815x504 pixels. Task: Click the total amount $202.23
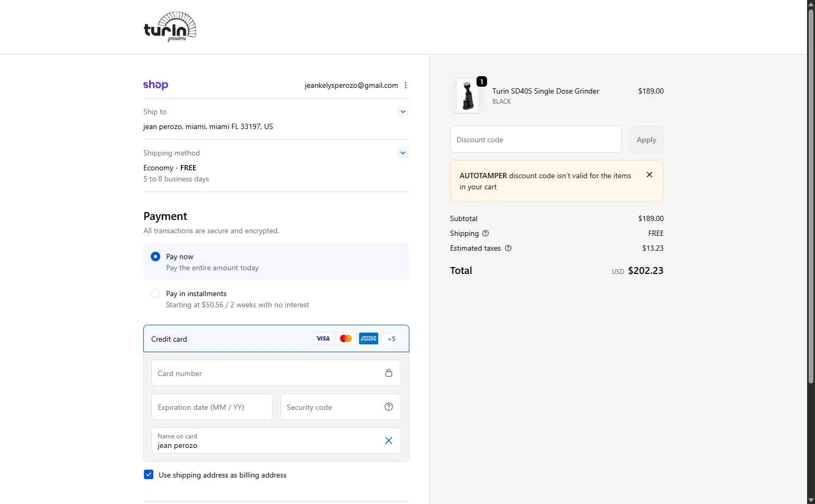pyautogui.click(x=646, y=270)
